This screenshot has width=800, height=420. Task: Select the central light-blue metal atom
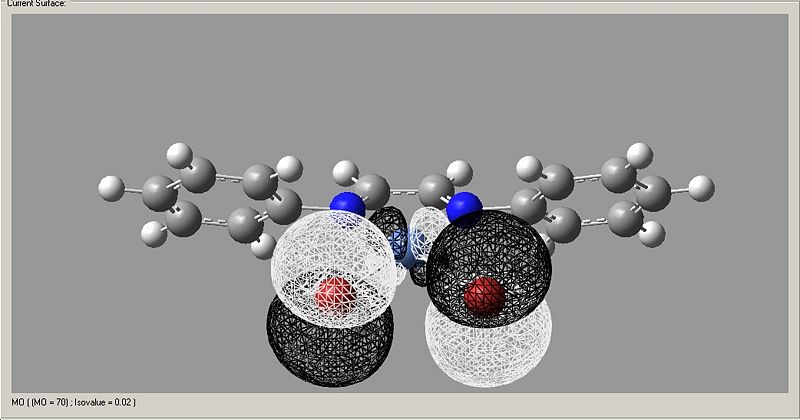410,248
